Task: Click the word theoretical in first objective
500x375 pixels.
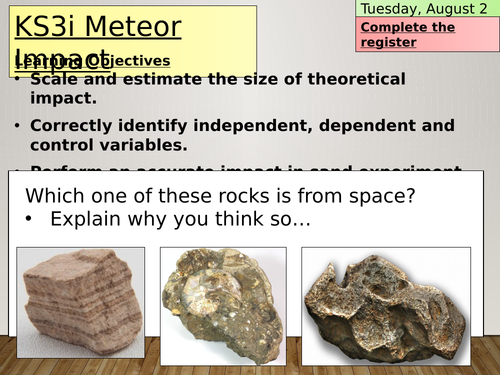Action: pyautogui.click(x=356, y=79)
